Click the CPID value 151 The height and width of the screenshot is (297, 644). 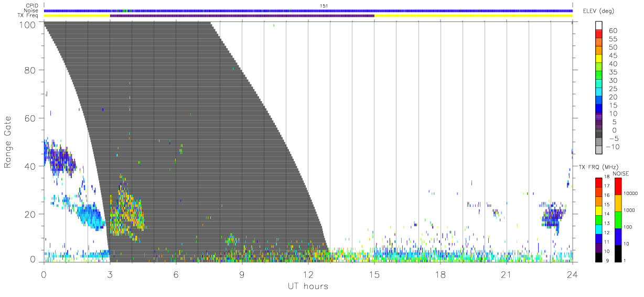[324, 6]
